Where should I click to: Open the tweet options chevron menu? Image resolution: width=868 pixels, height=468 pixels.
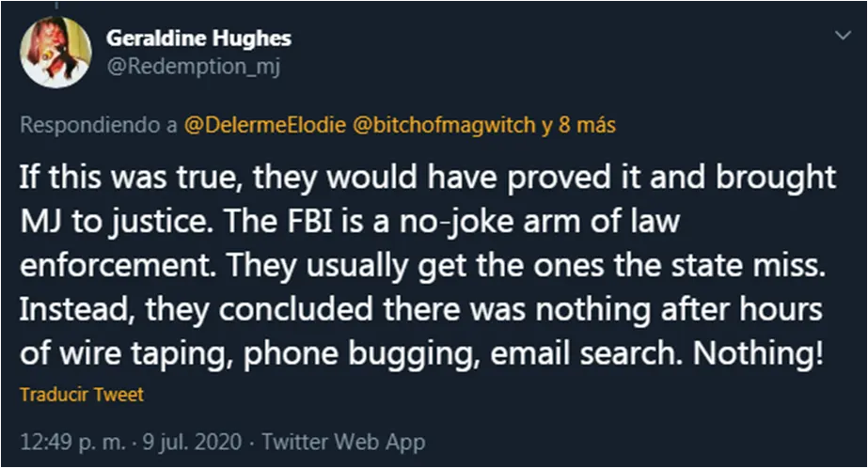click(840, 37)
